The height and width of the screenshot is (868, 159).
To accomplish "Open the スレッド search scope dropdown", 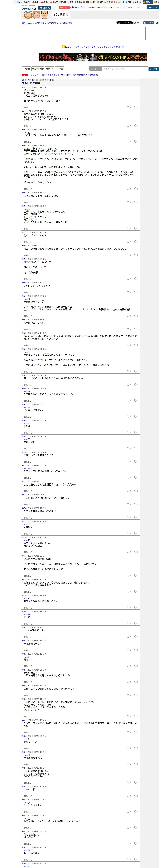I will (x=96, y=69).
